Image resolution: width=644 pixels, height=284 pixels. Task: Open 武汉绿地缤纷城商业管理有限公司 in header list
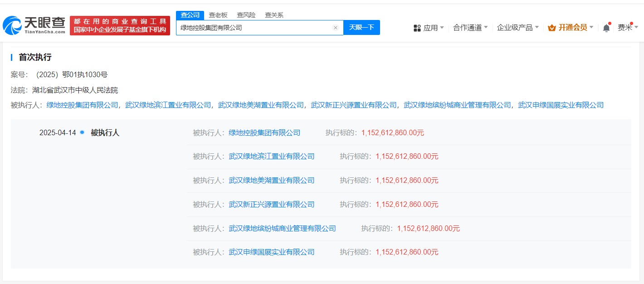[x=458, y=105]
